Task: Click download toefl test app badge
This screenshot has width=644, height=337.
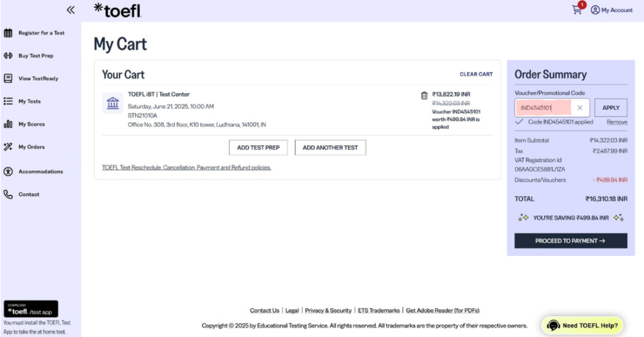Action: [31, 309]
